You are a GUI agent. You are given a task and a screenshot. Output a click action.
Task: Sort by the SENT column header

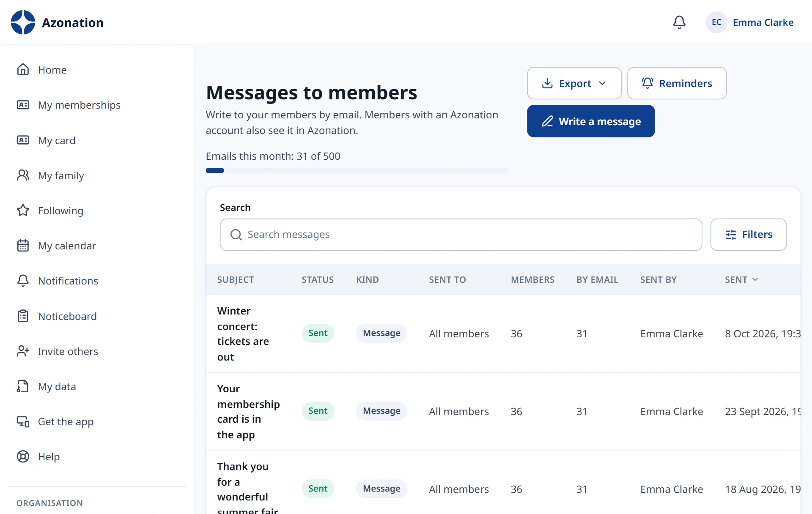741,280
